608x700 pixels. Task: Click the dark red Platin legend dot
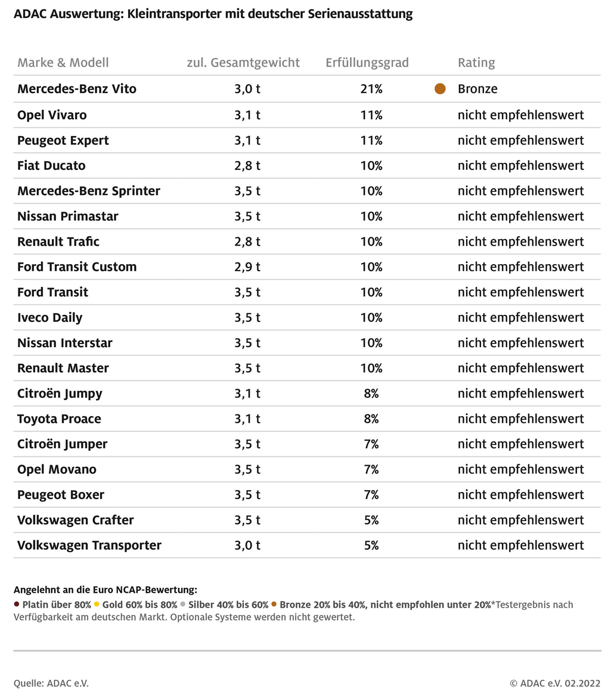pyautogui.click(x=17, y=605)
